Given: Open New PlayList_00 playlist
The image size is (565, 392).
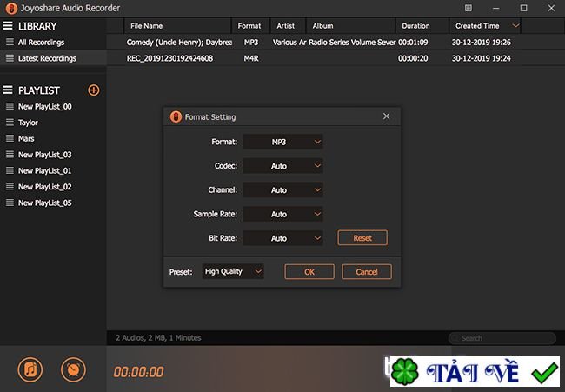Looking at the screenshot, I should tap(44, 106).
